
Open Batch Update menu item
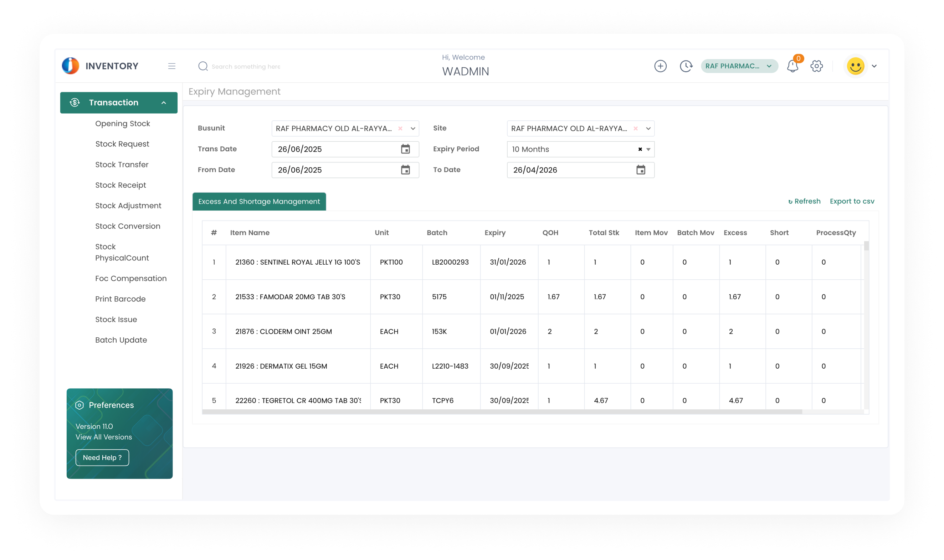coord(121,340)
